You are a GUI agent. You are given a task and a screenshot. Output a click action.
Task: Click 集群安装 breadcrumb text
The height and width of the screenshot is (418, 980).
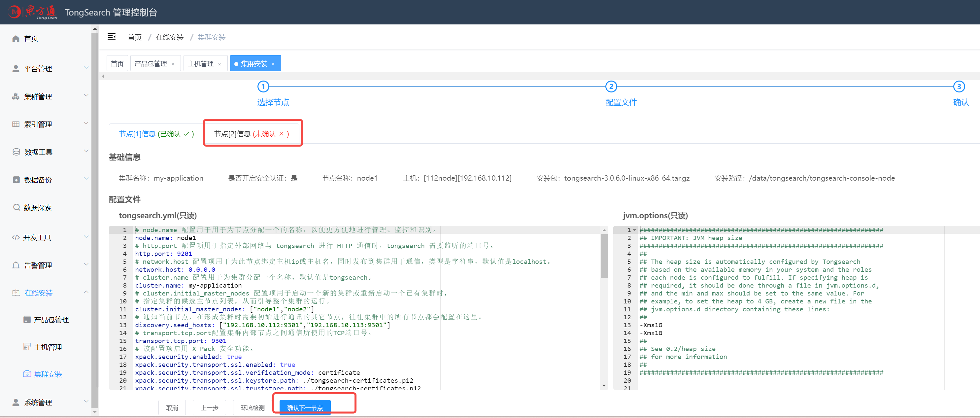(212, 37)
